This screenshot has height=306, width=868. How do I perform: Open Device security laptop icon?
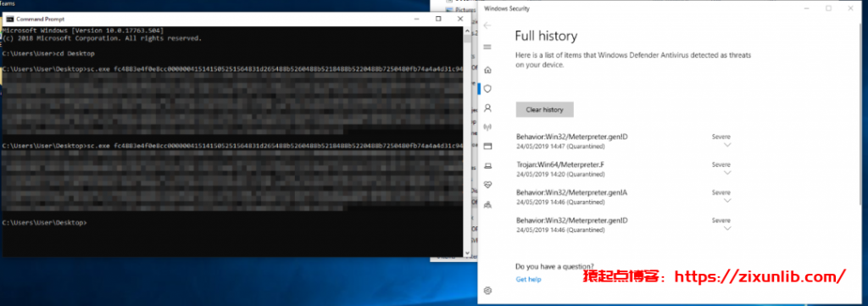(x=487, y=165)
